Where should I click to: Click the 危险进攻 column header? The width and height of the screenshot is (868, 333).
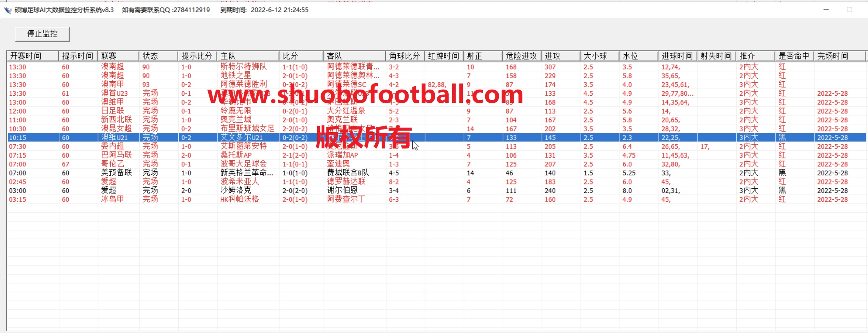[521, 56]
